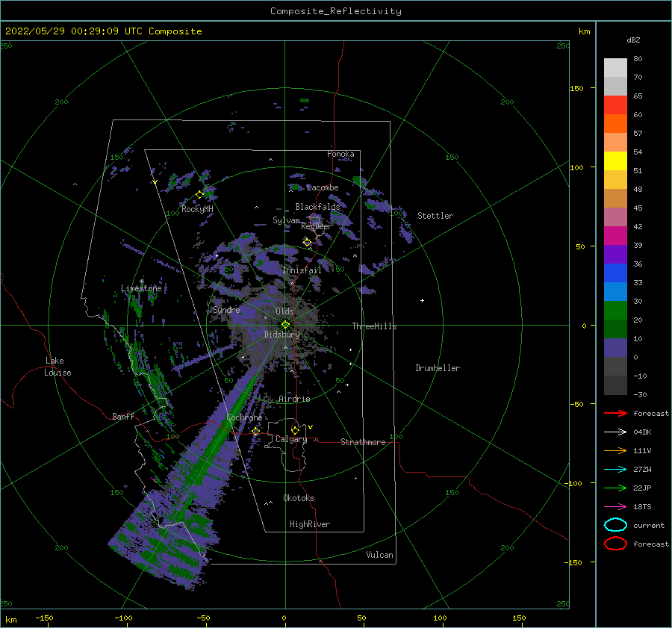Click the yellow diamond marker near Cochrane
This screenshot has height=628, width=672.
[256, 432]
